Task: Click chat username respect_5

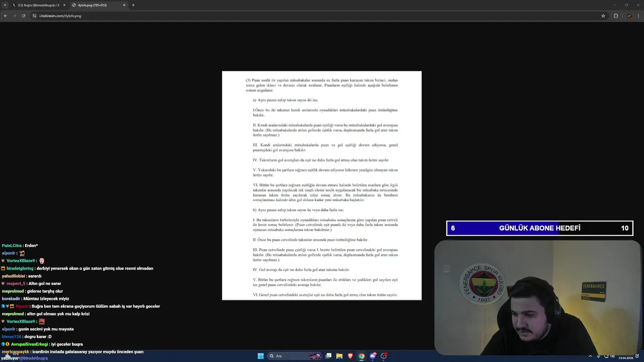Action: pyautogui.click(x=16, y=284)
